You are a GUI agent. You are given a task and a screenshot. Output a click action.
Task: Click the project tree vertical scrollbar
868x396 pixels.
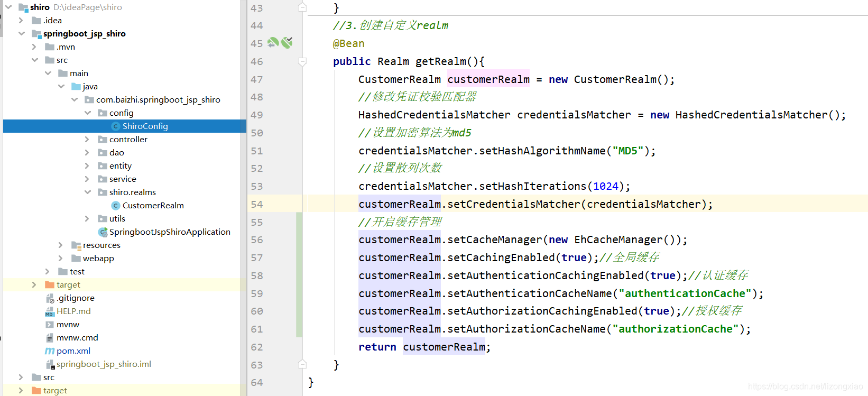(243, 198)
